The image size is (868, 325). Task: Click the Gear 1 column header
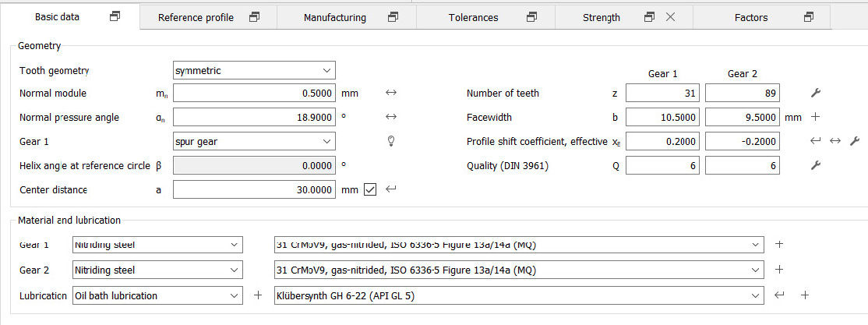(x=662, y=73)
